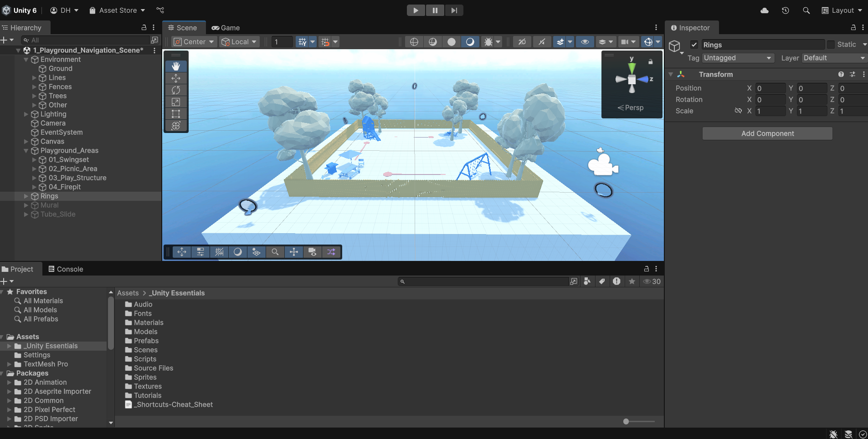The height and width of the screenshot is (439, 868).
Task: Click the Add Component button
Action: pyautogui.click(x=767, y=133)
